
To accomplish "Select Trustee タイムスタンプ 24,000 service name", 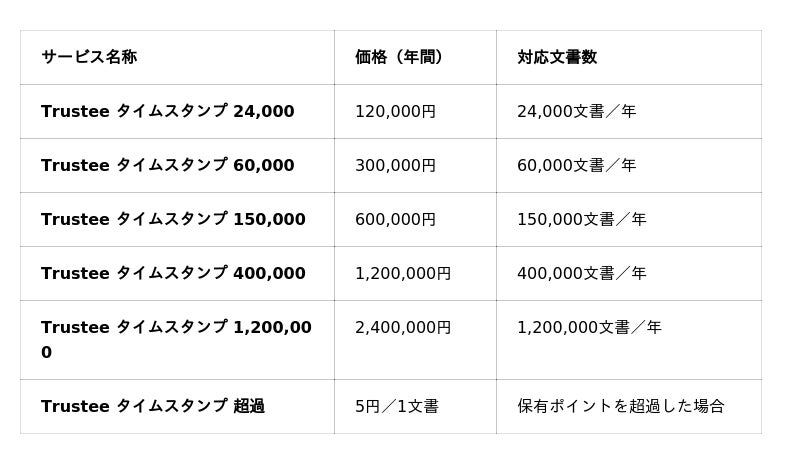I will [168, 111].
